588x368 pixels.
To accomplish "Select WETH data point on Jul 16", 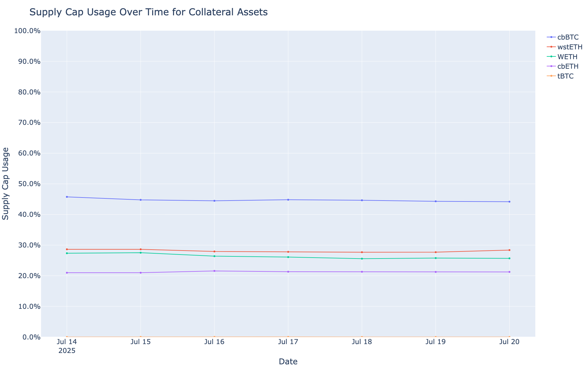I will [214, 256].
